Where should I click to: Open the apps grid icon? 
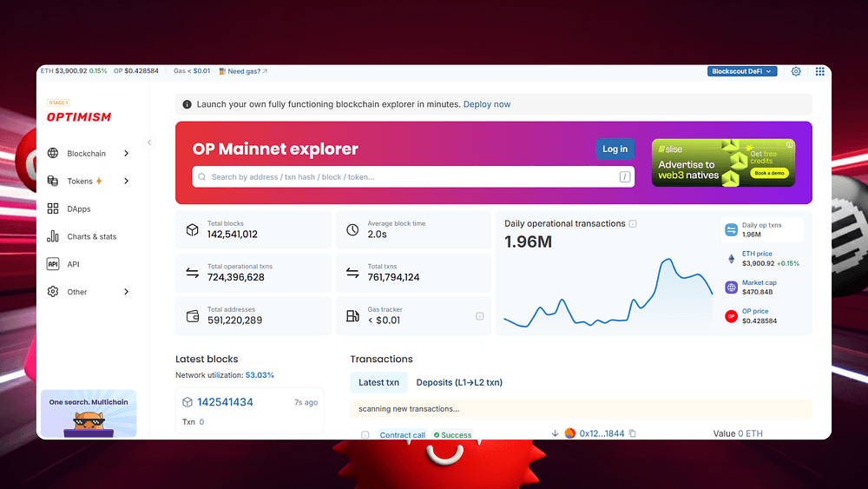point(820,71)
